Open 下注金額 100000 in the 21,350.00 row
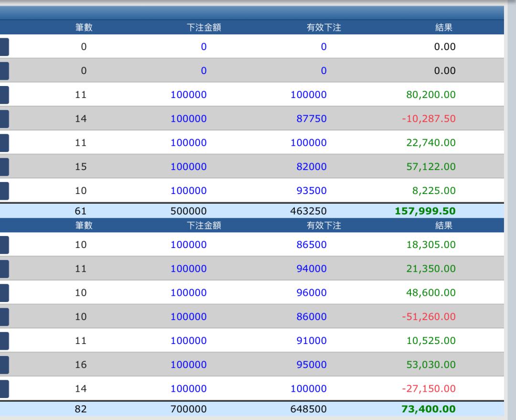The image size is (516, 420). pos(189,269)
